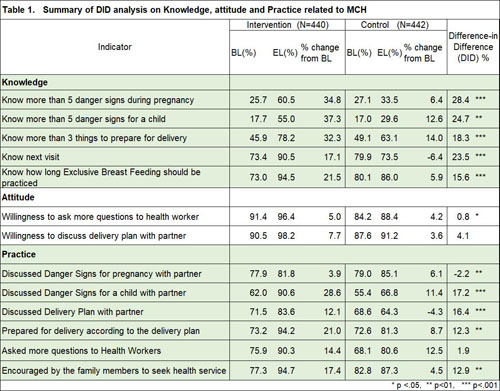Viewport: 500px width, 391px height.
Task: Click the Control (N=442) header
Action: [395, 25]
